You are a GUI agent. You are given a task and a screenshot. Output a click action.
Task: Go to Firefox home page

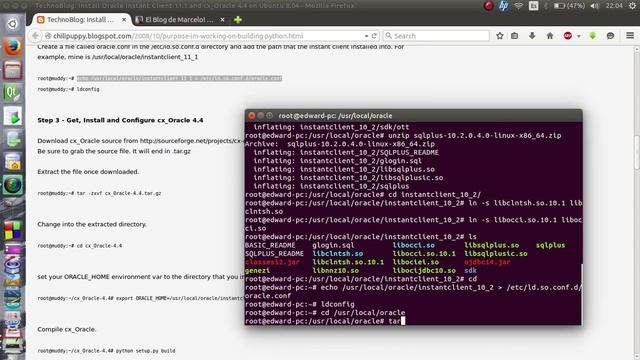point(550,36)
